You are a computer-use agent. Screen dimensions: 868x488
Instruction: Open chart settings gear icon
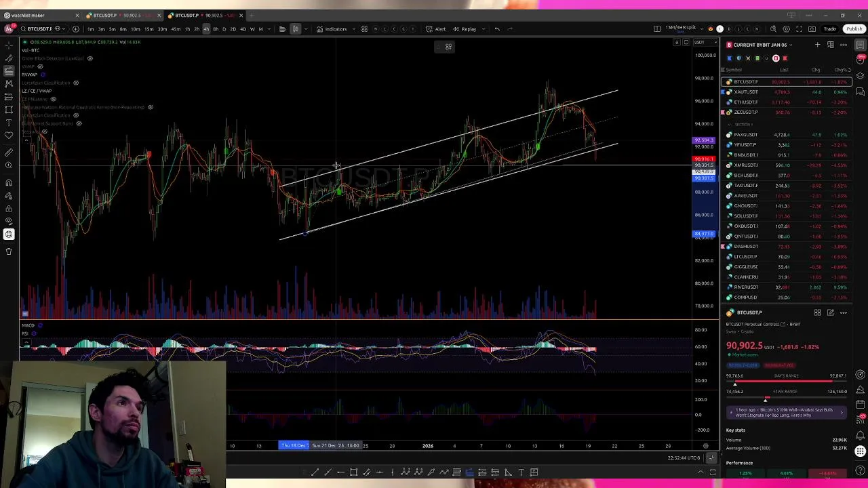(x=786, y=29)
